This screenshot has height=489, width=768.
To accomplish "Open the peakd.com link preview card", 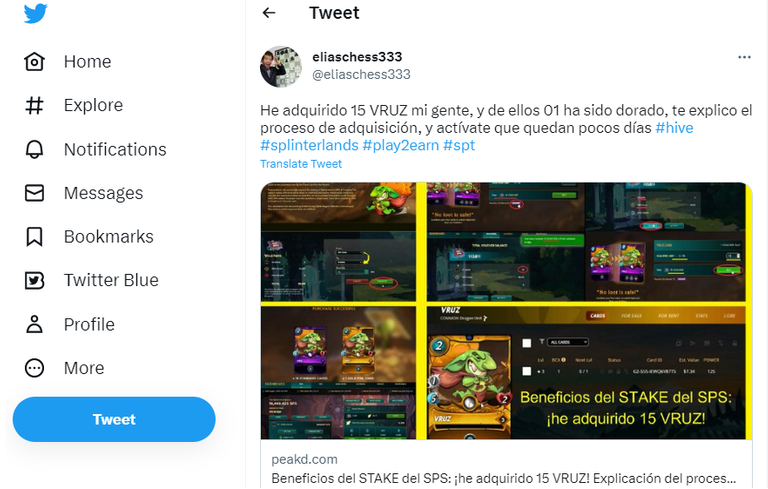I will 506,335.
